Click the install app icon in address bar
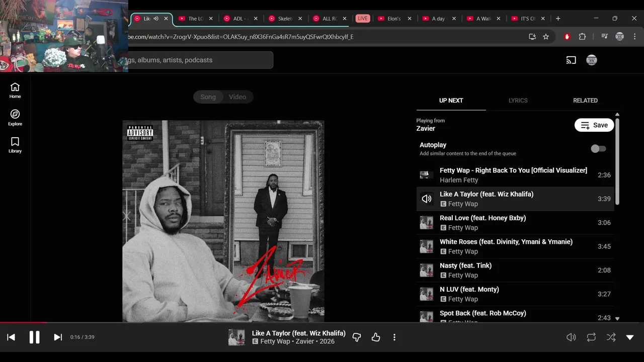 coord(532,37)
